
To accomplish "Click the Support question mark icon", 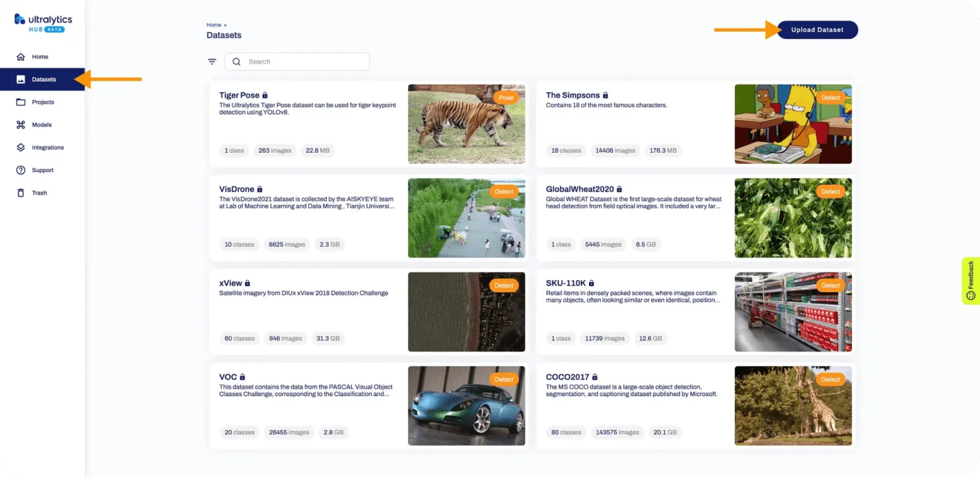I will pos(21,170).
